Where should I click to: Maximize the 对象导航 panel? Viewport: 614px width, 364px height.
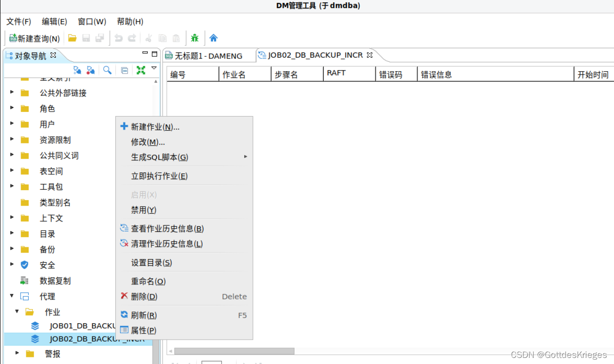155,54
